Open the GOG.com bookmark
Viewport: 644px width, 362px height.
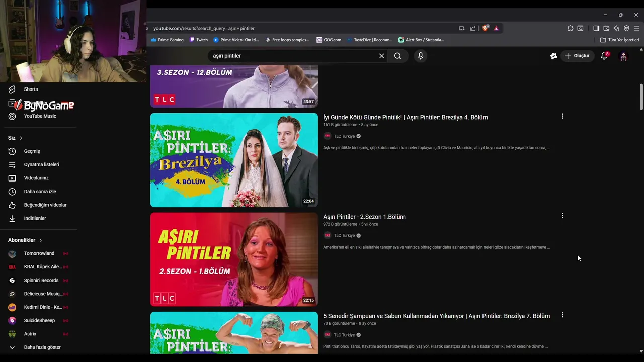coord(329,40)
